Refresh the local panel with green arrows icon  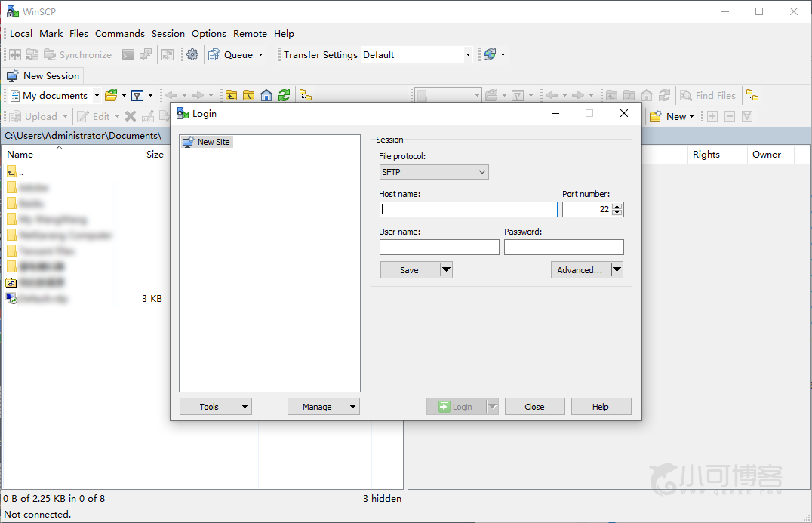coord(284,95)
